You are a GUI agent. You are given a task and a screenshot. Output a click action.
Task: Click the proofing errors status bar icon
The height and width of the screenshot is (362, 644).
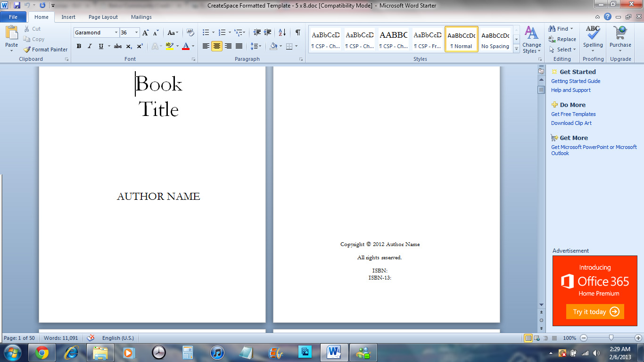pos(91,338)
